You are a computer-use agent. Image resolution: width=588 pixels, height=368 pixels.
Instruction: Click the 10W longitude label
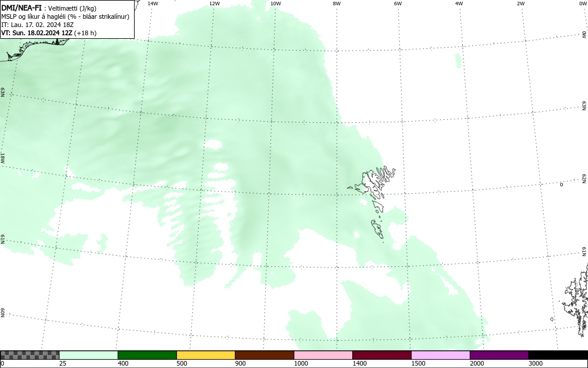(x=276, y=4)
